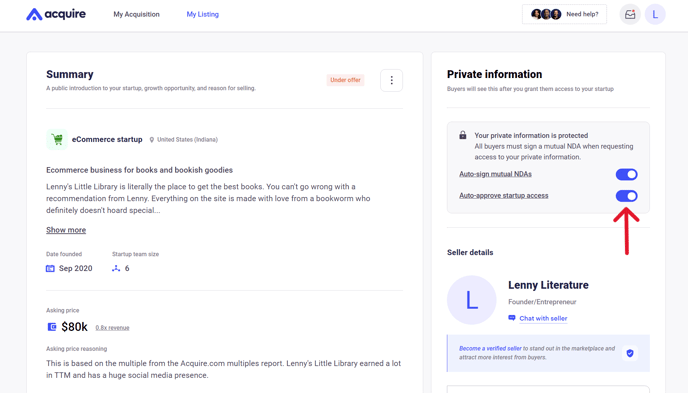Click the three-dot options menu in Summary

pyautogui.click(x=391, y=80)
